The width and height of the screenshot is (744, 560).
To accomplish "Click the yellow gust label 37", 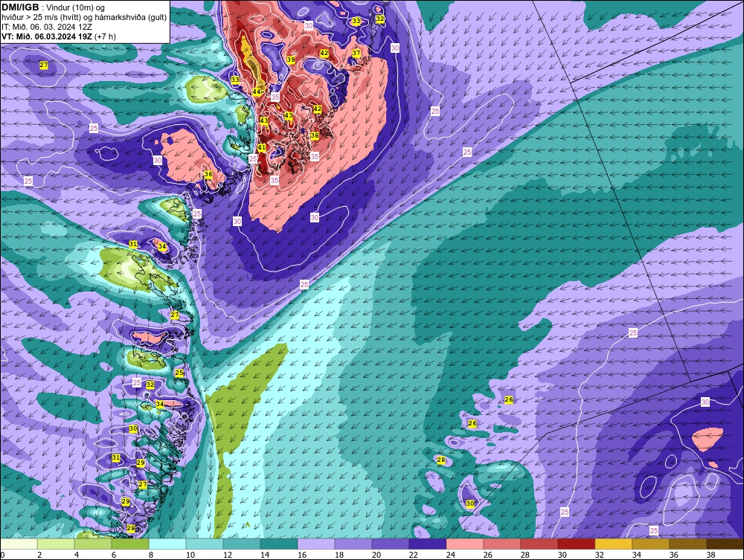I will coord(356,53).
